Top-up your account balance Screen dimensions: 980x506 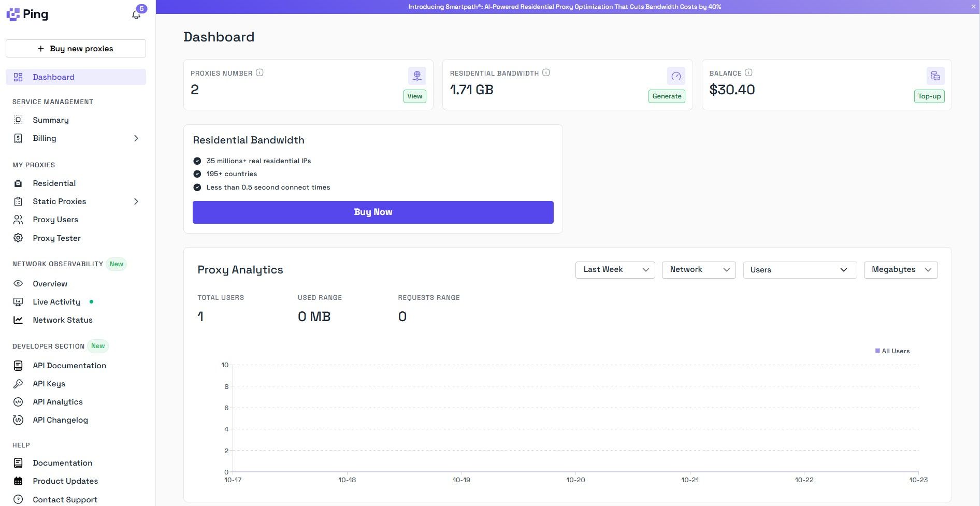(x=929, y=96)
